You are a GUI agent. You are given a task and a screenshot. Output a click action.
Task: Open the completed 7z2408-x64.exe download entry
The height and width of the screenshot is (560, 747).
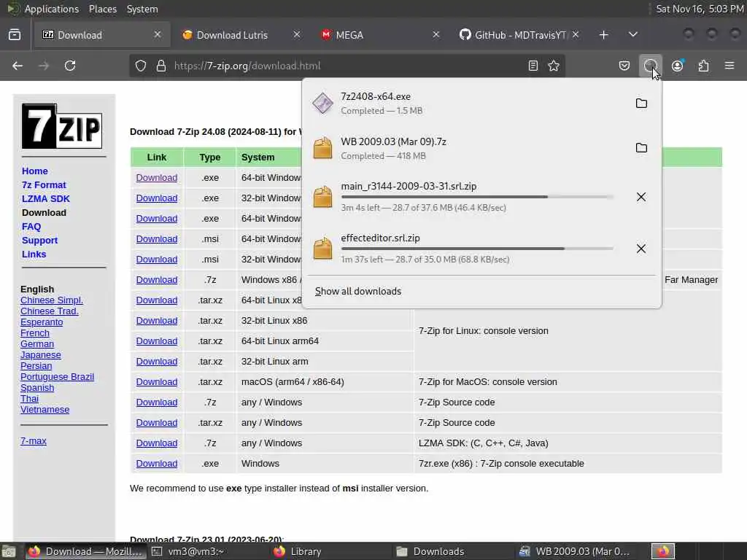[467, 104]
